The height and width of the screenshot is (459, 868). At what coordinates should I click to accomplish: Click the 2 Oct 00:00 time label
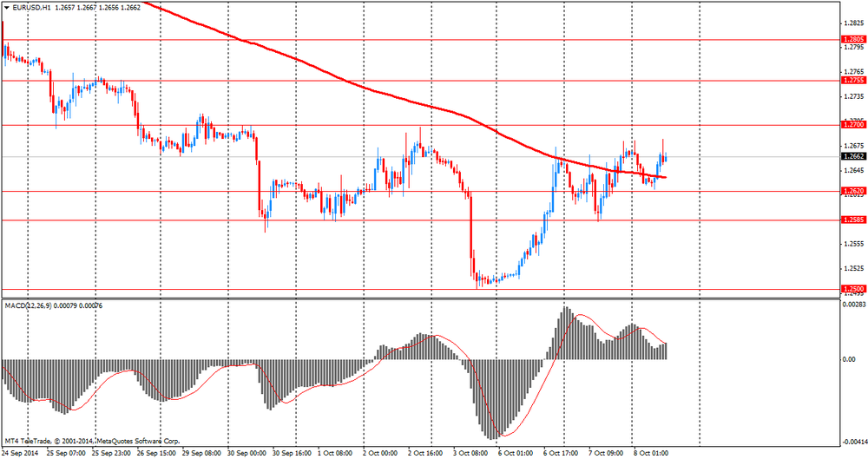[x=381, y=454]
